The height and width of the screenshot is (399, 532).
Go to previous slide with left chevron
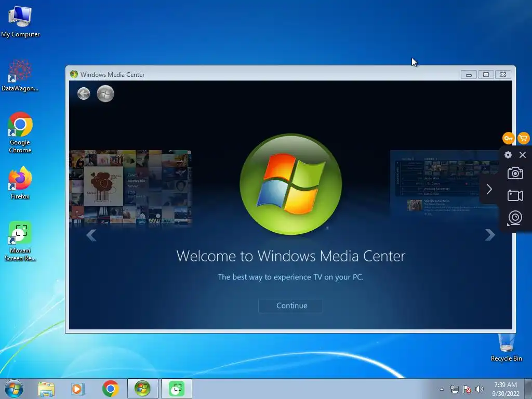91,235
